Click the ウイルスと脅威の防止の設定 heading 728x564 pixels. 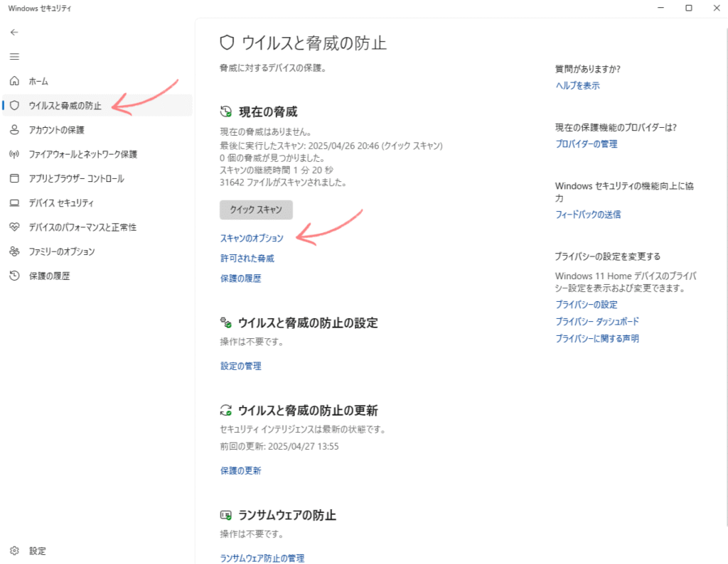click(309, 322)
